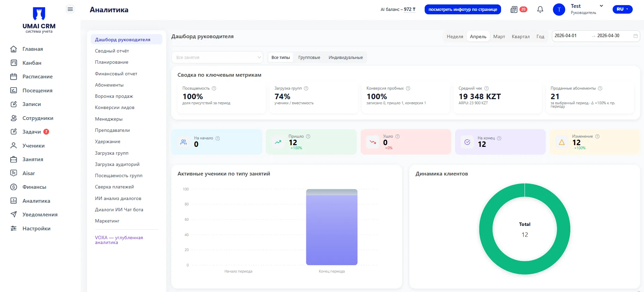Click the Finances coin icon in sidebar
This screenshot has height=292, width=644.
pyautogui.click(x=14, y=187)
